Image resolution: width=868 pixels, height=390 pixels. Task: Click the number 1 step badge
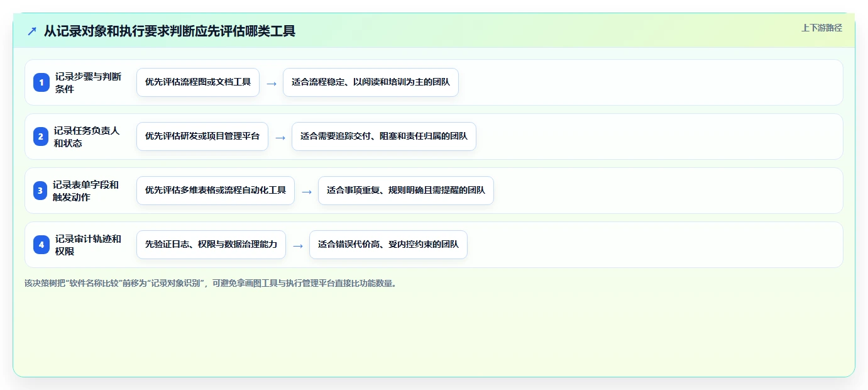tap(41, 82)
